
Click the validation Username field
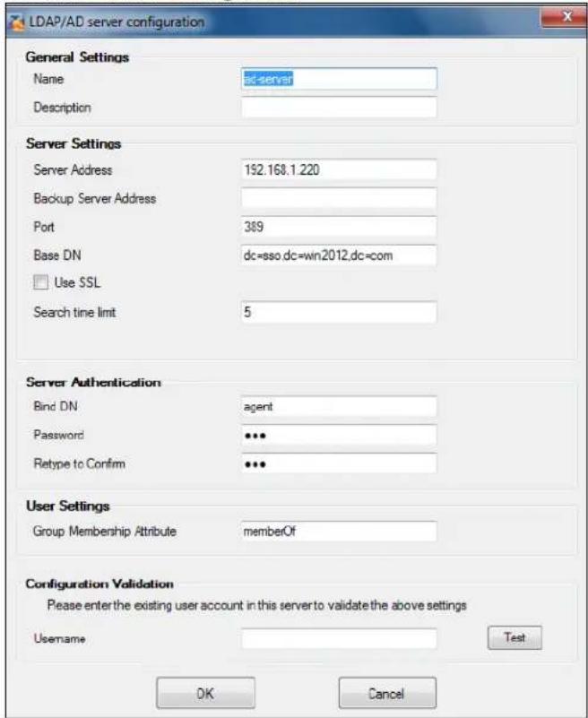pyautogui.click(x=339, y=638)
